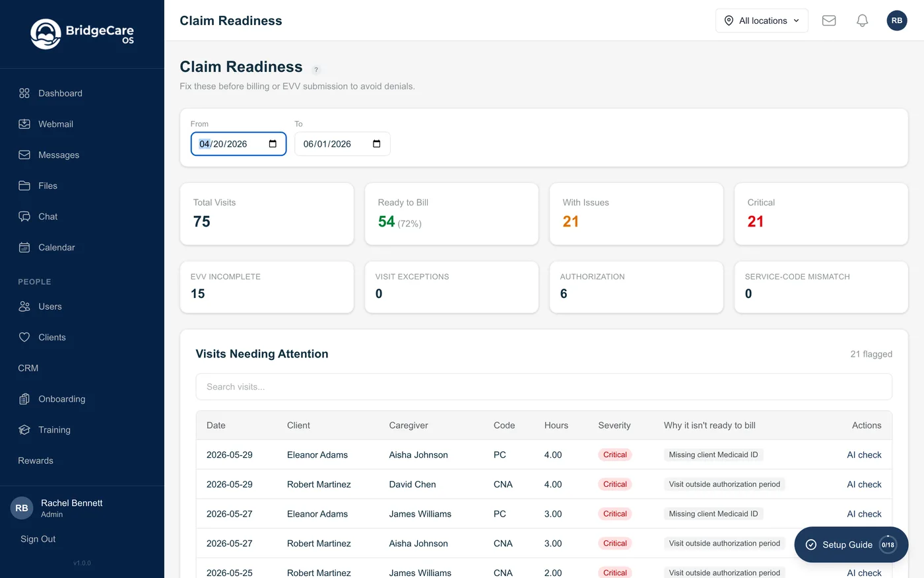Click Rachel Bennett's RB avatar in sidebar
This screenshot has height=578, width=924.
pos(22,508)
